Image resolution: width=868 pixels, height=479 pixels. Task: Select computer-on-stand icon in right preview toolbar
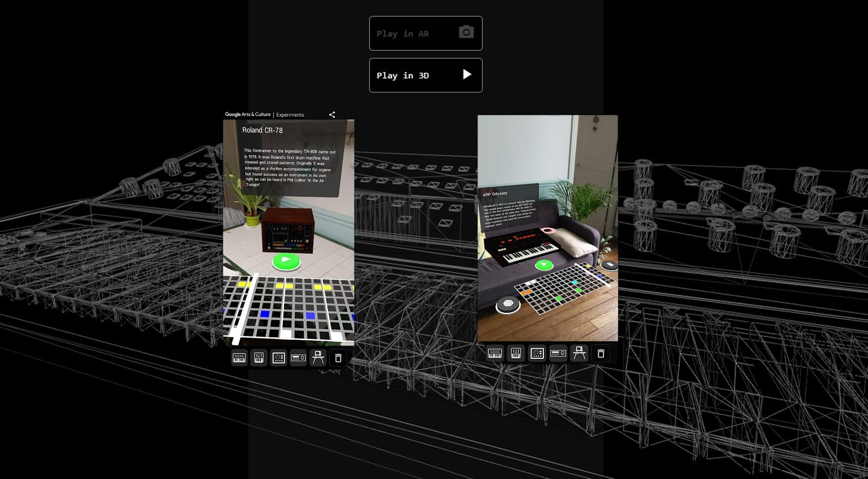tap(579, 353)
